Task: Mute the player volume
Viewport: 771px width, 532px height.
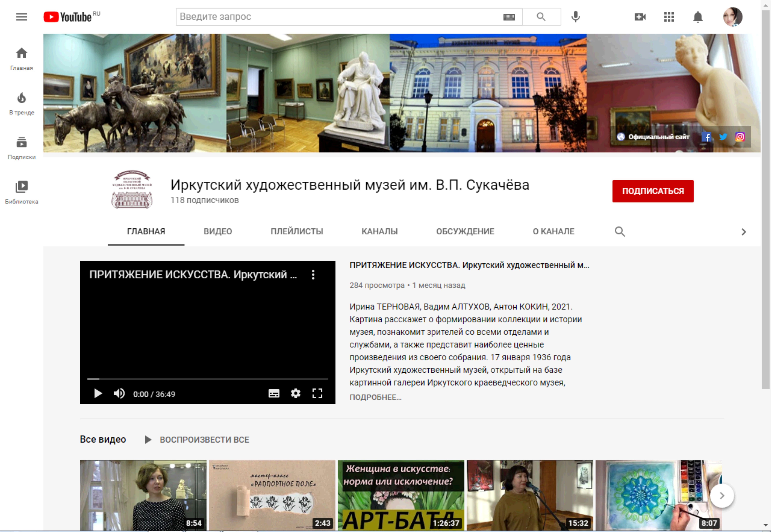Action: tap(119, 394)
